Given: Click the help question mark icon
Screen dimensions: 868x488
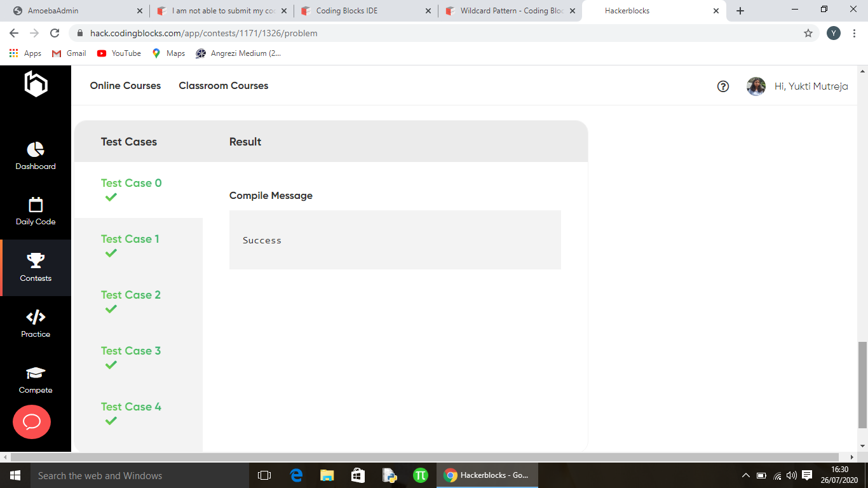Looking at the screenshot, I should [x=723, y=86].
